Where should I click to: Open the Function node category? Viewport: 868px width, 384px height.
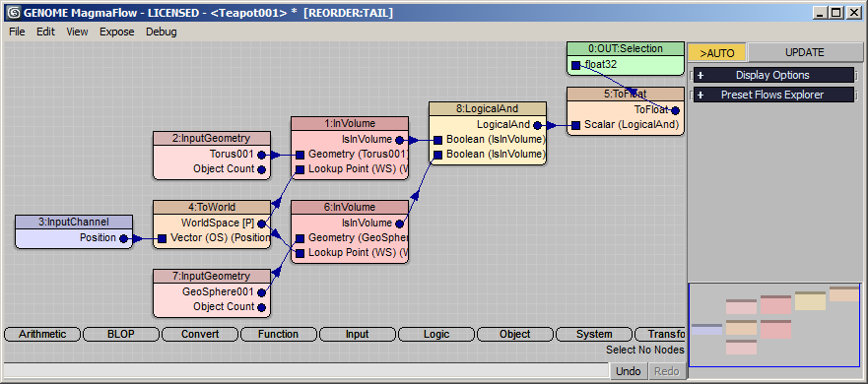pyautogui.click(x=279, y=334)
